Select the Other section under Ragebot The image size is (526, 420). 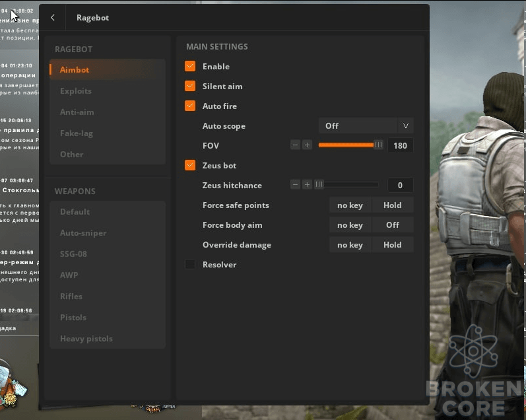tap(108, 155)
